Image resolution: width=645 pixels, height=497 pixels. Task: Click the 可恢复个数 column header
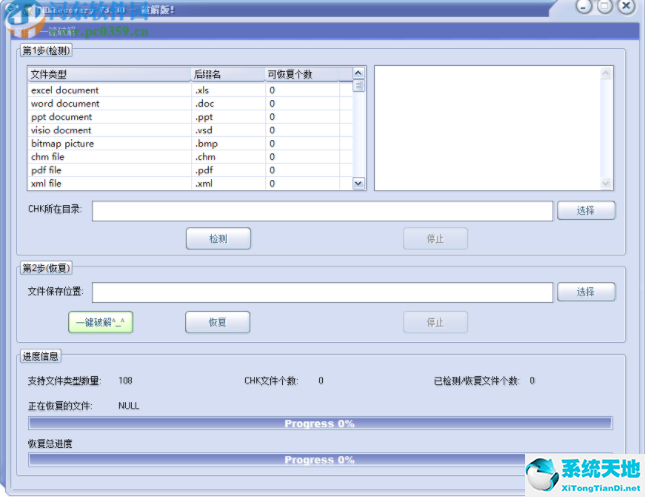coord(302,74)
